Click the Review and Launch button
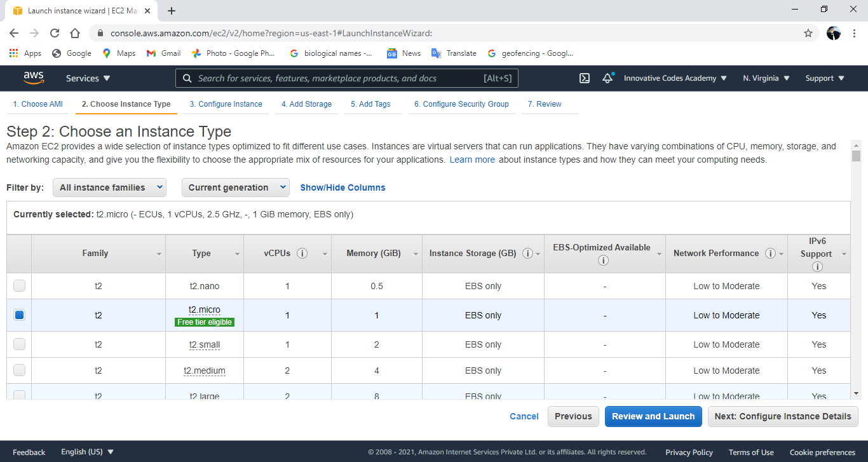 [653, 416]
